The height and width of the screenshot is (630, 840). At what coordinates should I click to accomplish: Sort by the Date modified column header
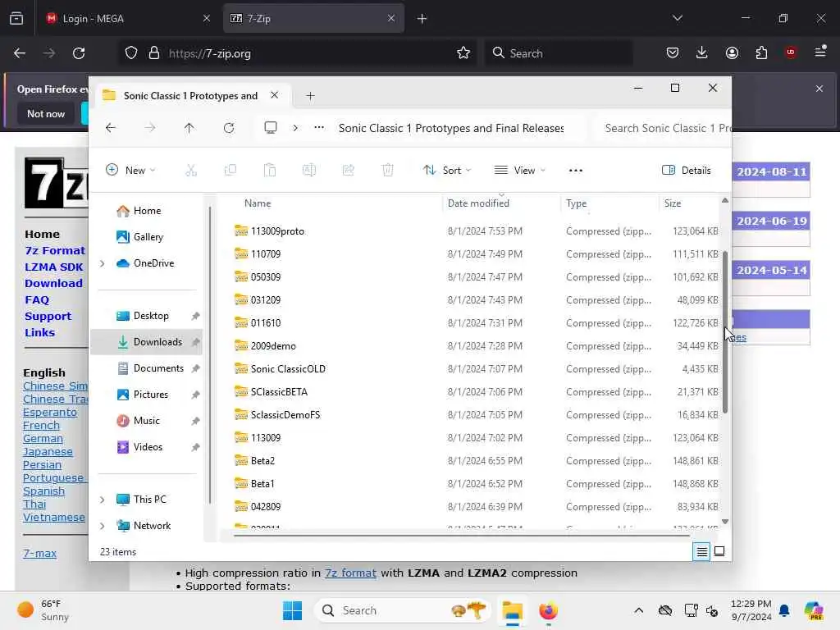pos(478,203)
